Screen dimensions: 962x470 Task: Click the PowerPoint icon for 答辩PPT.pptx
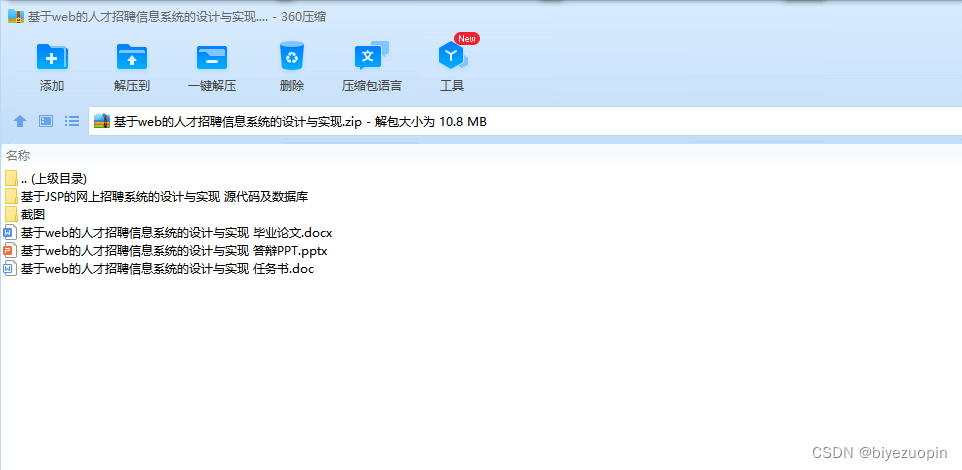[10, 250]
